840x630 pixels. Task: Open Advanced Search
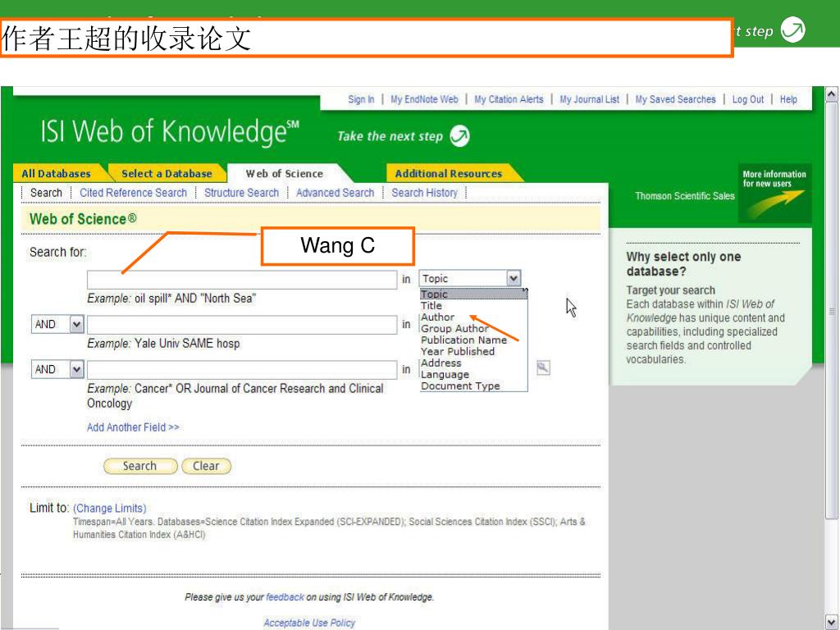click(336, 193)
